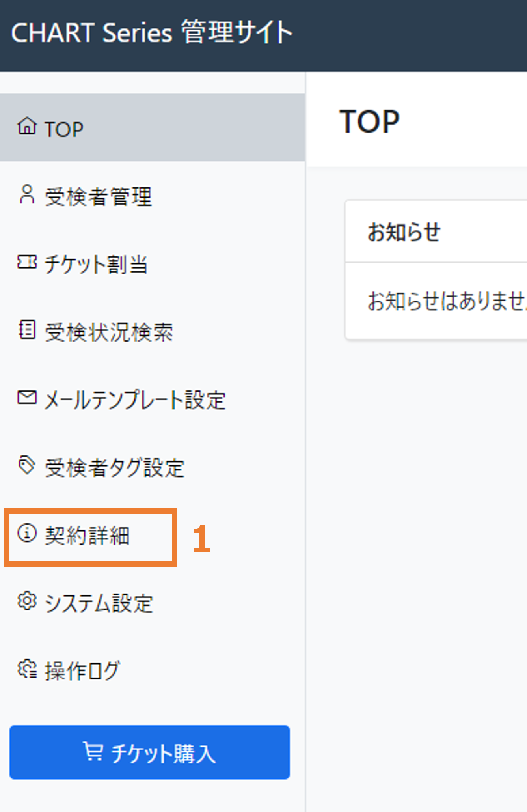Open メールテンプレート設定 from sidebar
527x812 pixels.
(x=153, y=399)
